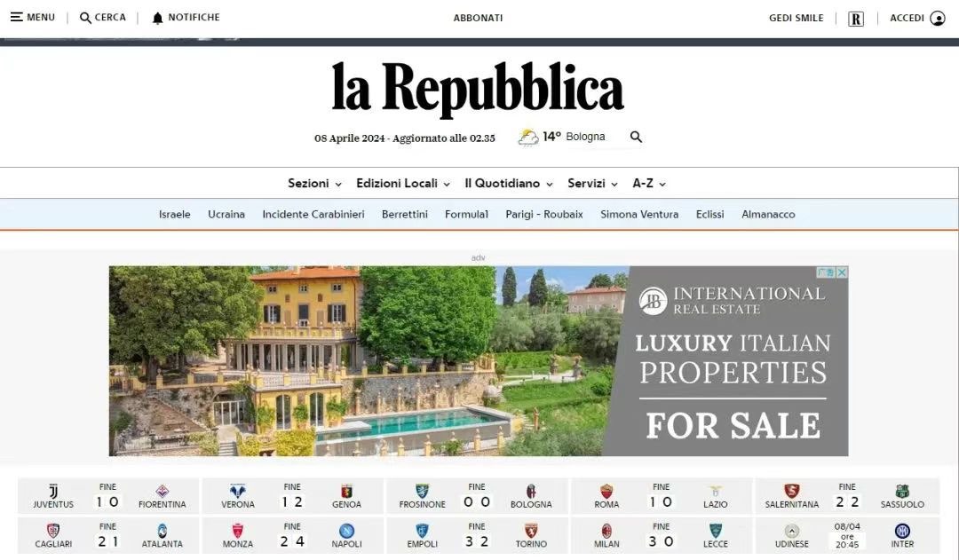The height and width of the screenshot is (560, 959).
Task: Click the ABBONATI link
Action: pyautogui.click(x=479, y=19)
